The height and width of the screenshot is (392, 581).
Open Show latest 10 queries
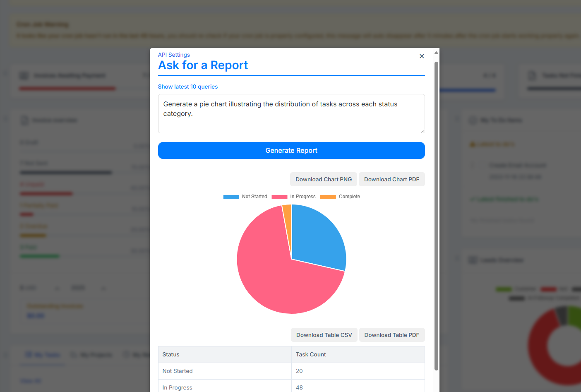(x=187, y=87)
